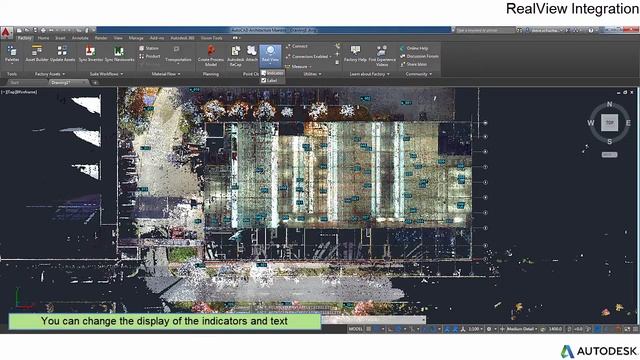The height and width of the screenshot is (360, 640).
Task: Expand the Suite Workflows panel
Action: click(106, 74)
